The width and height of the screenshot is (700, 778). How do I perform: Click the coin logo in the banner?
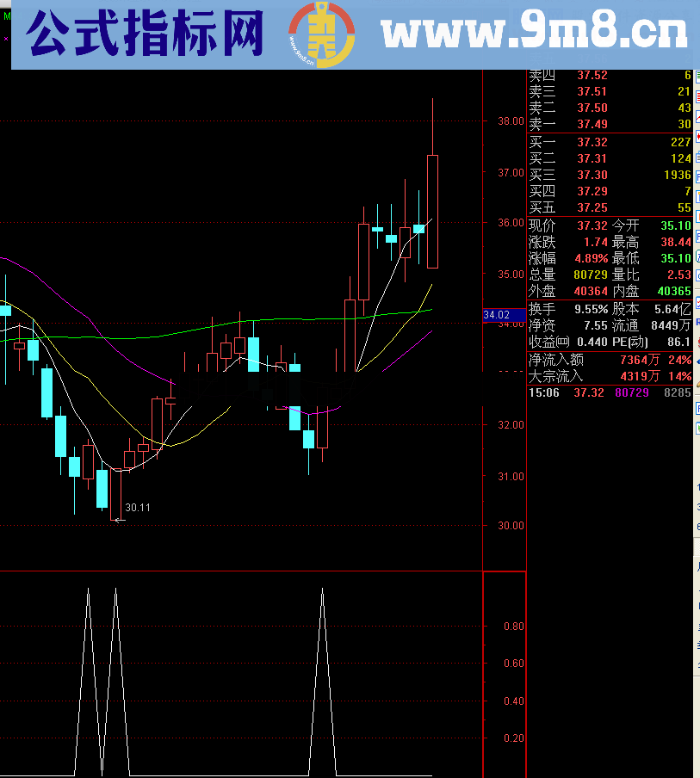point(320,34)
